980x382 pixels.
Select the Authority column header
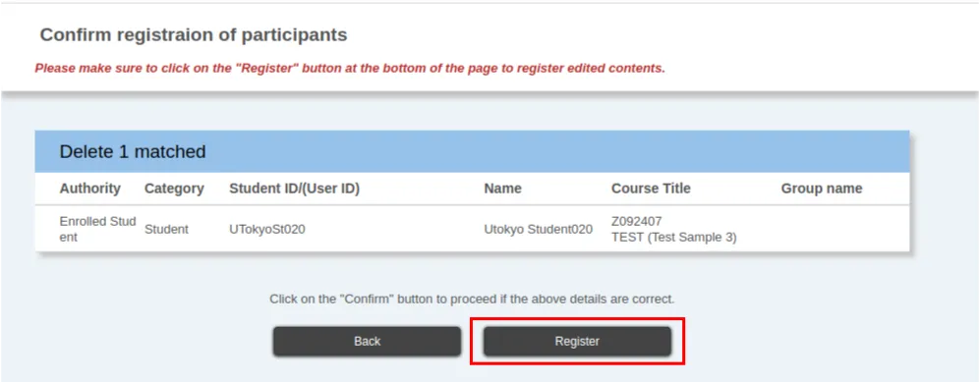pyautogui.click(x=90, y=189)
